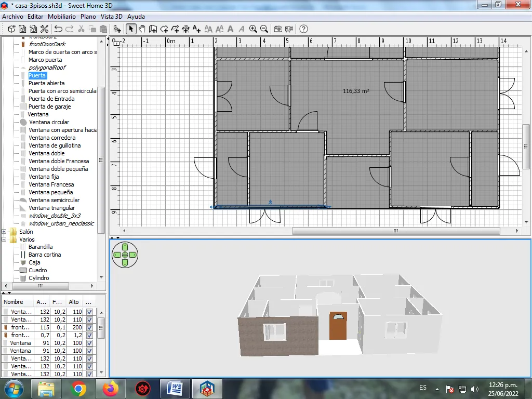Screen dimensions: 532x399
Task: Click the Add furniture to home icon
Action: (117, 29)
